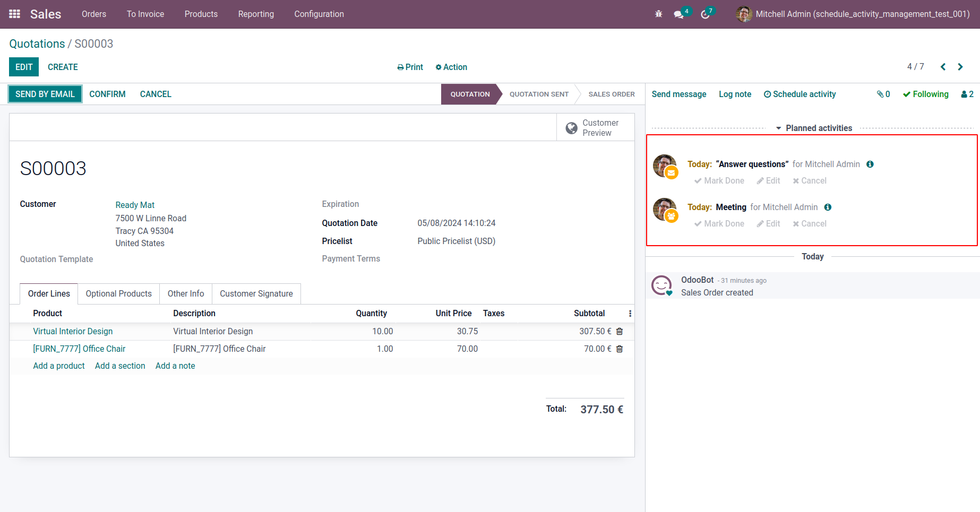Open [FURN_7777] Office Chair product link
The image size is (980, 512).
[79, 349]
